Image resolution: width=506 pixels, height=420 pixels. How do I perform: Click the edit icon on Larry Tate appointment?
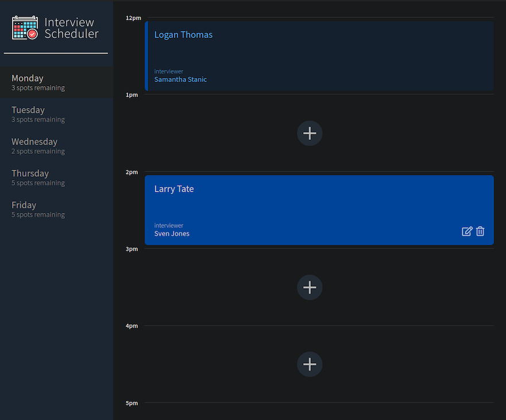point(467,231)
